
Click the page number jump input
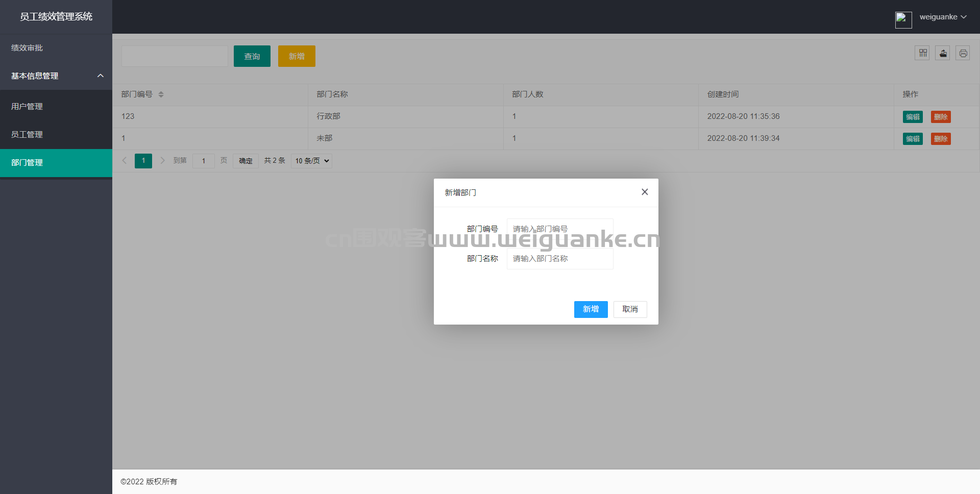[204, 161]
